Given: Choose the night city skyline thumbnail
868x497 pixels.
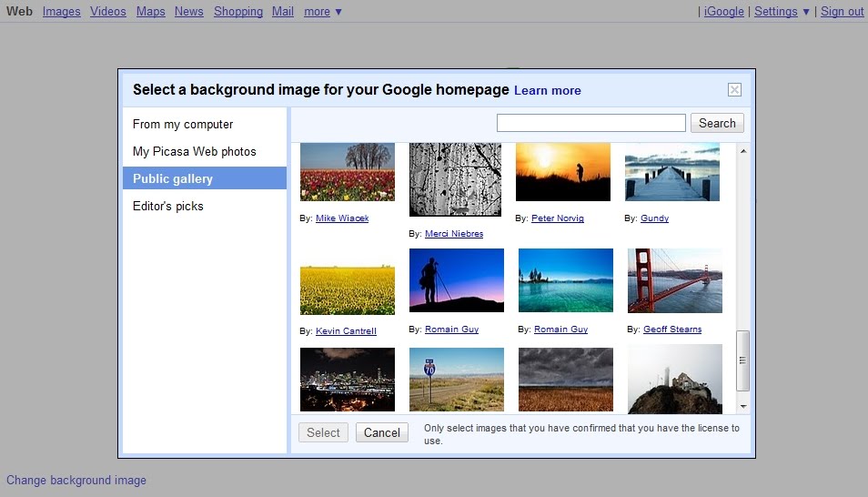Looking at the screenshot, I should [347, 380].
